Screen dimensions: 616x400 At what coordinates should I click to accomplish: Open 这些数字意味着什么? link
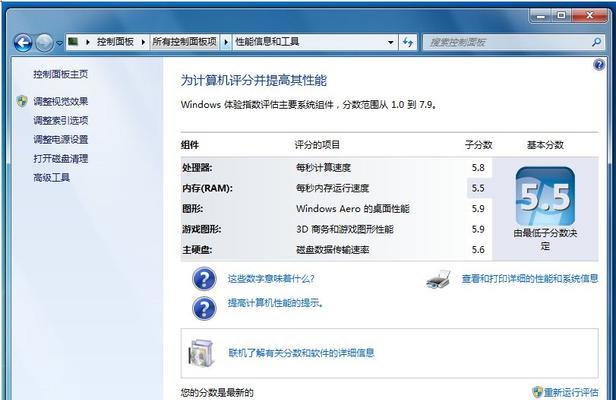(x=271, y=279)
